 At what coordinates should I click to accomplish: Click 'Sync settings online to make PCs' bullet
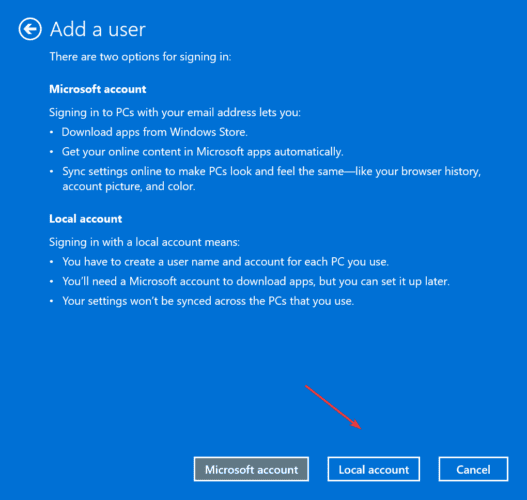tap(272, 171)
